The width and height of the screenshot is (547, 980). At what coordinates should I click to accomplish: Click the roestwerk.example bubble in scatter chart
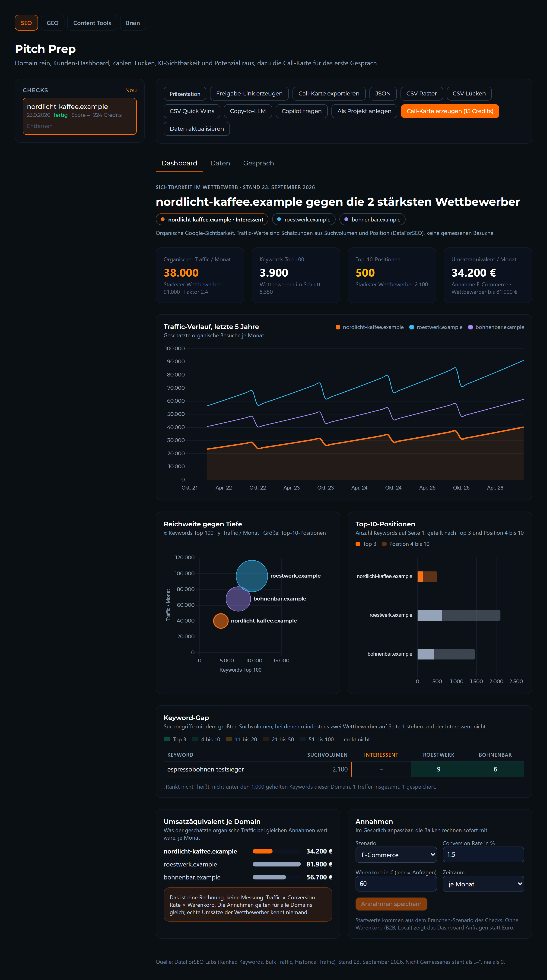point(252,576)
